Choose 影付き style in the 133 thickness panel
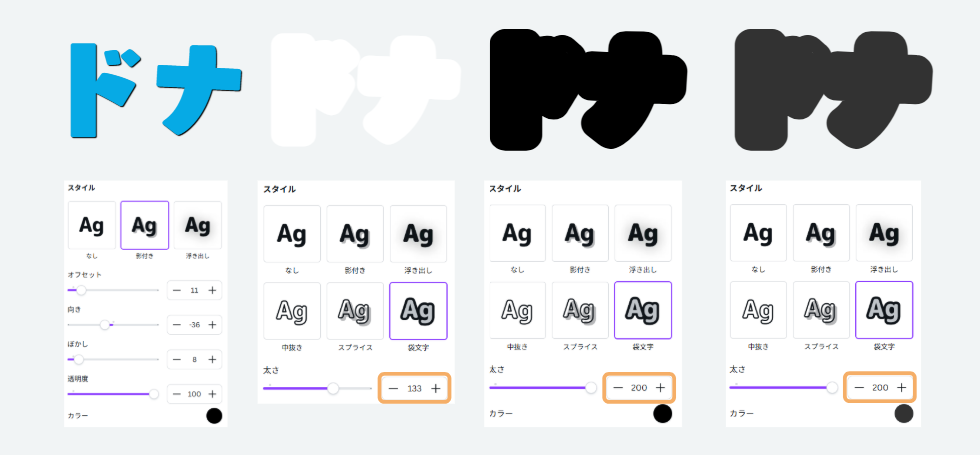980x455 pixels. pyautogui.click(x=355, y=234)
